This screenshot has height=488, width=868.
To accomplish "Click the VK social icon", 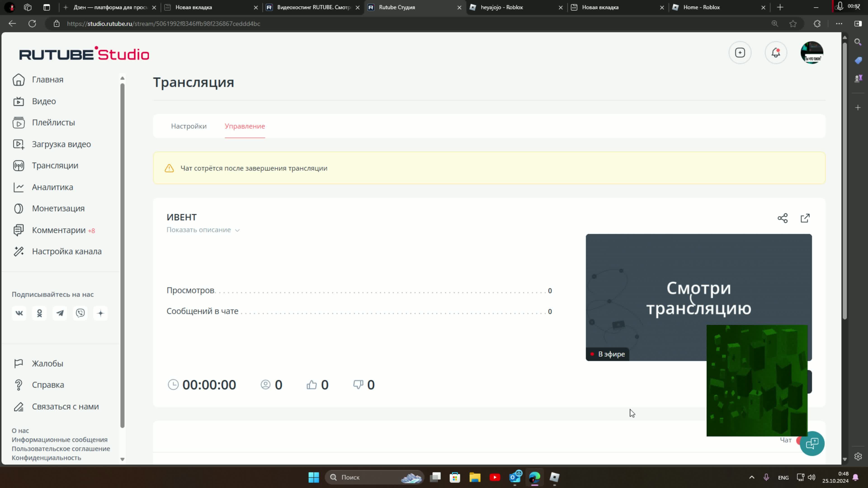I will (19, 313).
